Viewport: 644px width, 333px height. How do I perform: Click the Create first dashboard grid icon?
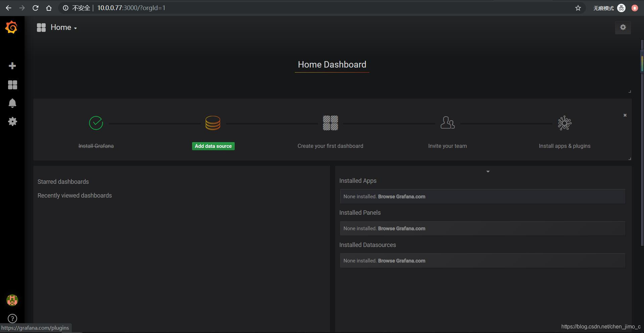coord(330,123)
